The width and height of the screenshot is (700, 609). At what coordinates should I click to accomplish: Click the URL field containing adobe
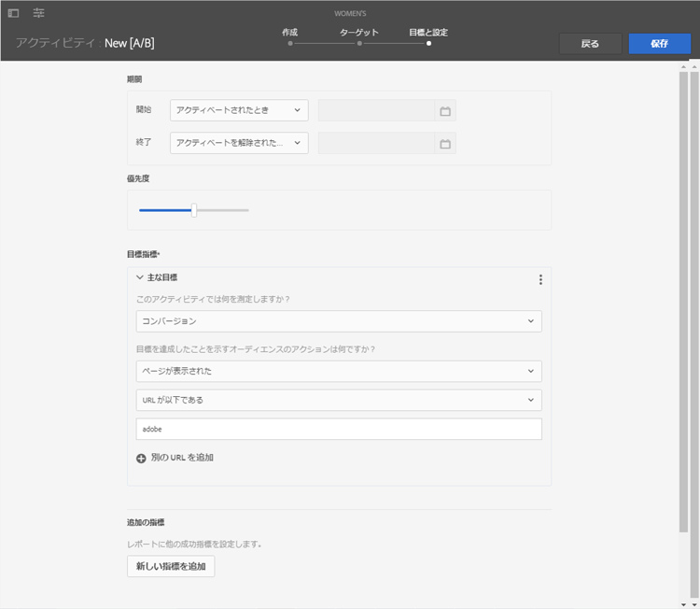coord(339,429)
